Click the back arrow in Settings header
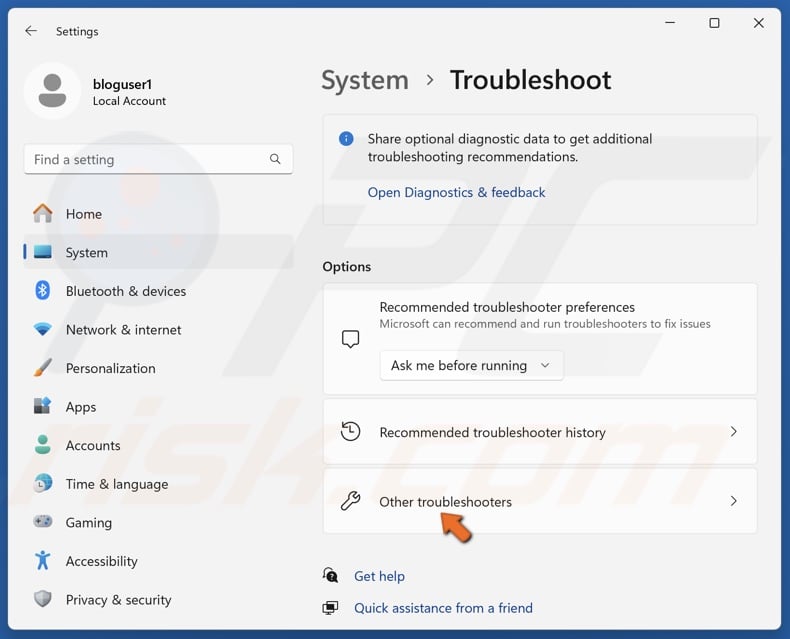The width and height of the screenshot is (790, 639). tap(31, 31)
